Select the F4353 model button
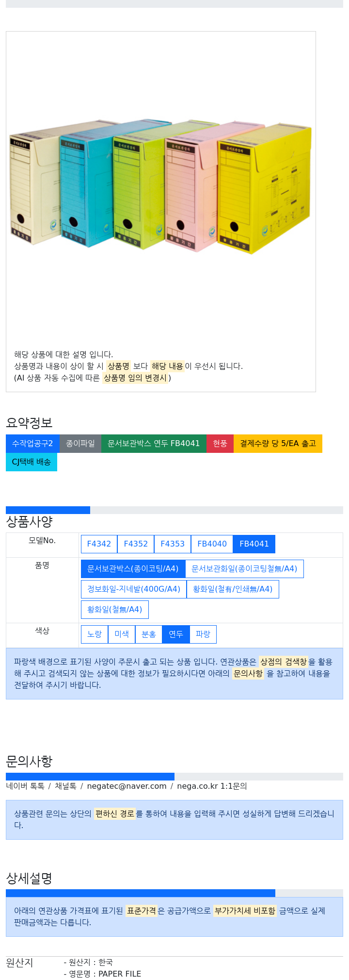 coord(173,544)
